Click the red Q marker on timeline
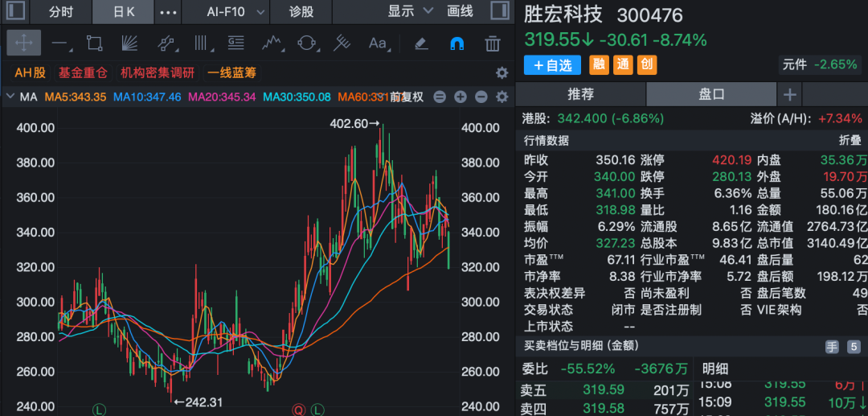Image resolution: width=868 pixels, height=416 pixels. (x=299, y=410)
